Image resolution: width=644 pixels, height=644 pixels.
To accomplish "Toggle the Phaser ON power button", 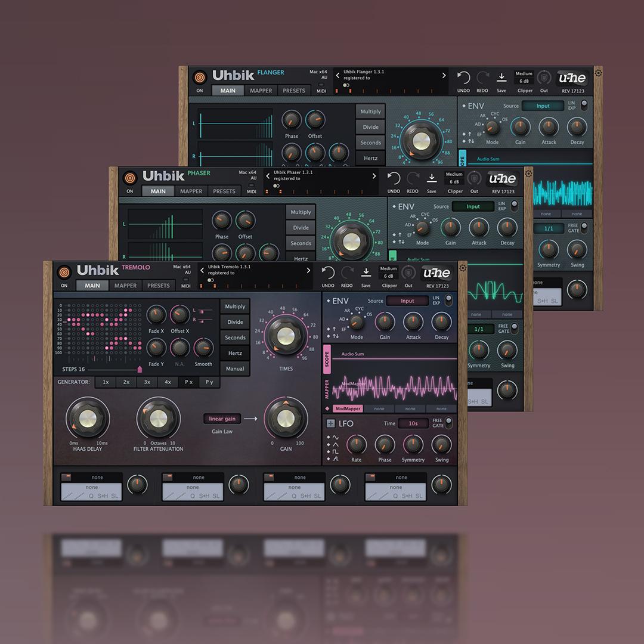I will [x=130, y=178].
